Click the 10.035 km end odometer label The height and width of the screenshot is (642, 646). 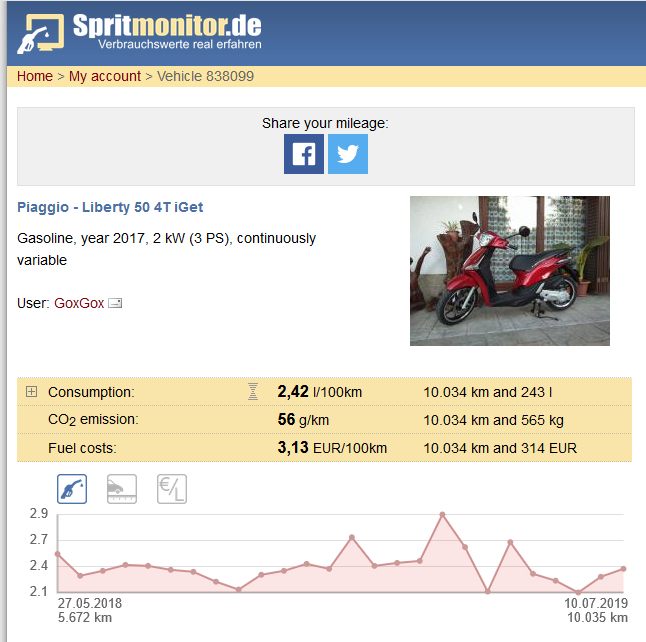[597, 618]
